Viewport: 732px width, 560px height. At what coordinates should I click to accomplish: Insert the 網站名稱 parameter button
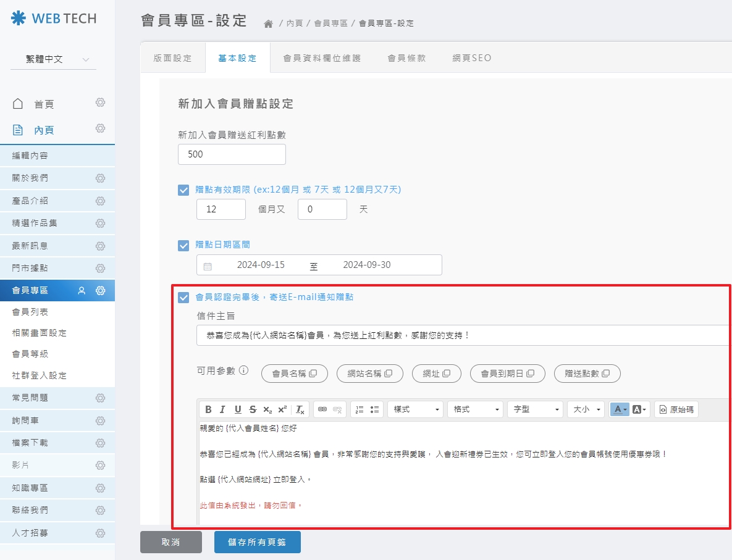point(369,374)
